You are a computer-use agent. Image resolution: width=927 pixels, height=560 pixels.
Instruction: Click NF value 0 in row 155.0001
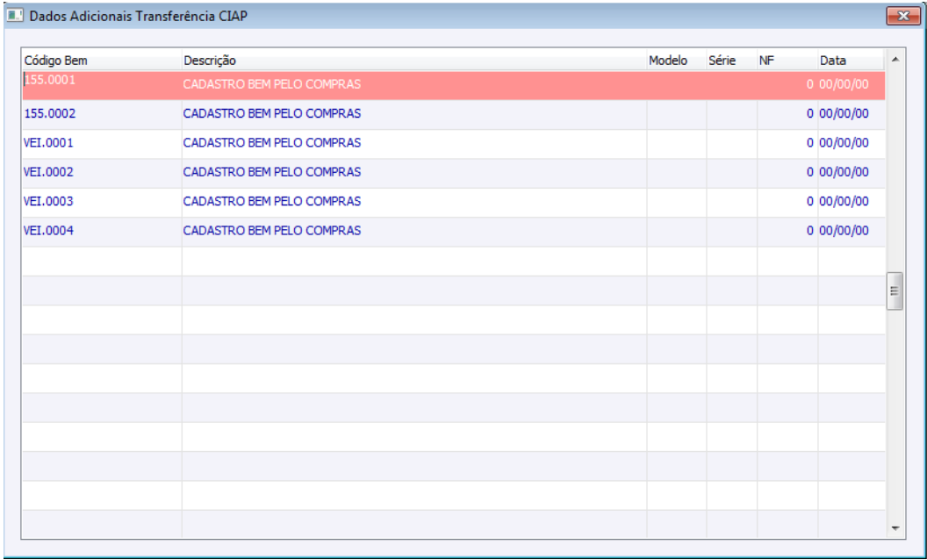click(x=810, y=84)
